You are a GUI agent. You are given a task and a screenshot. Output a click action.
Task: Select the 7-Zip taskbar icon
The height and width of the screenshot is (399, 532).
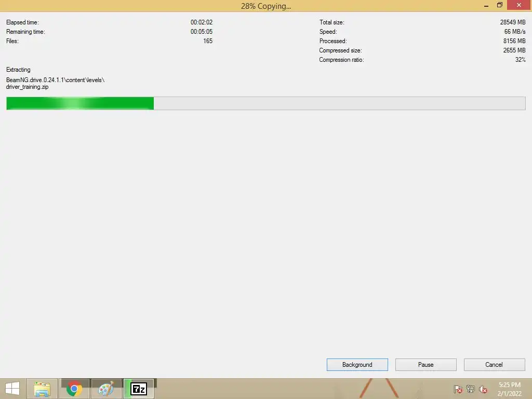[139, 389]
